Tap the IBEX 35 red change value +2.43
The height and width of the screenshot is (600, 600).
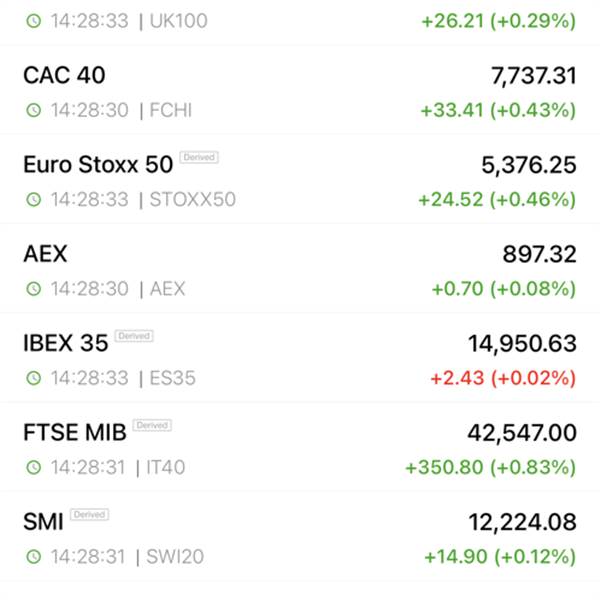457,378
